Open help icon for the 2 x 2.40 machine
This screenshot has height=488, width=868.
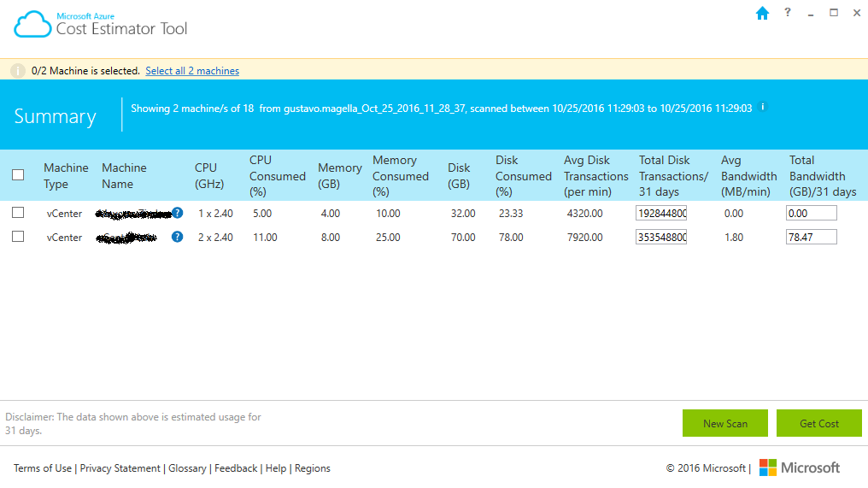click(177, 237)
